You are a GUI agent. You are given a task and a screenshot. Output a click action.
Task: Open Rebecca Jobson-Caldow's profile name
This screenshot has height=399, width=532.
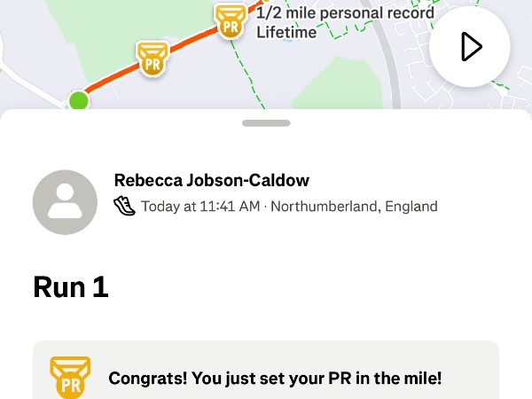pyautogui.click(x=212, y=180)
